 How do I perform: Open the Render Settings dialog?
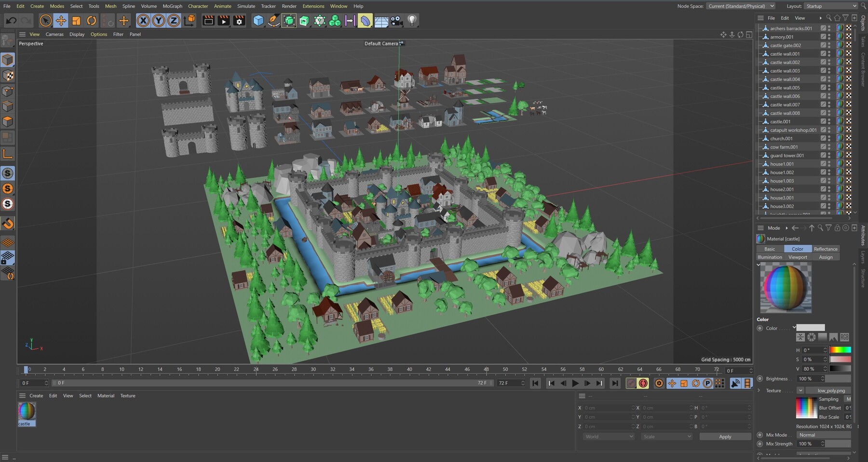tap(239, 21)
